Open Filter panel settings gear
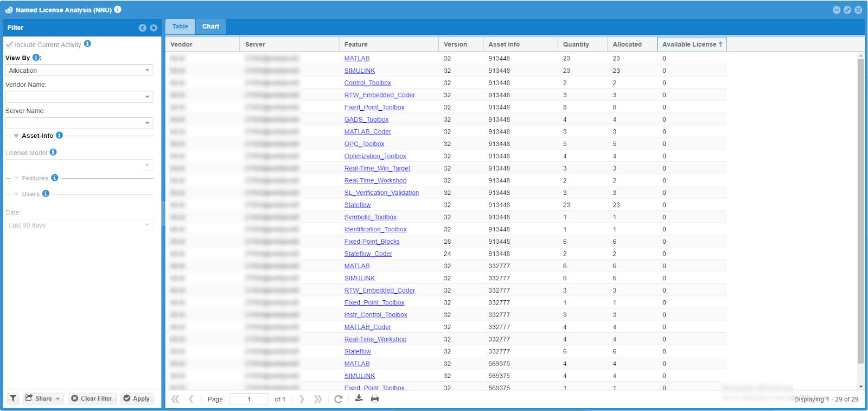The width and height of the screenshot is (868, 411). coord(154,28)
